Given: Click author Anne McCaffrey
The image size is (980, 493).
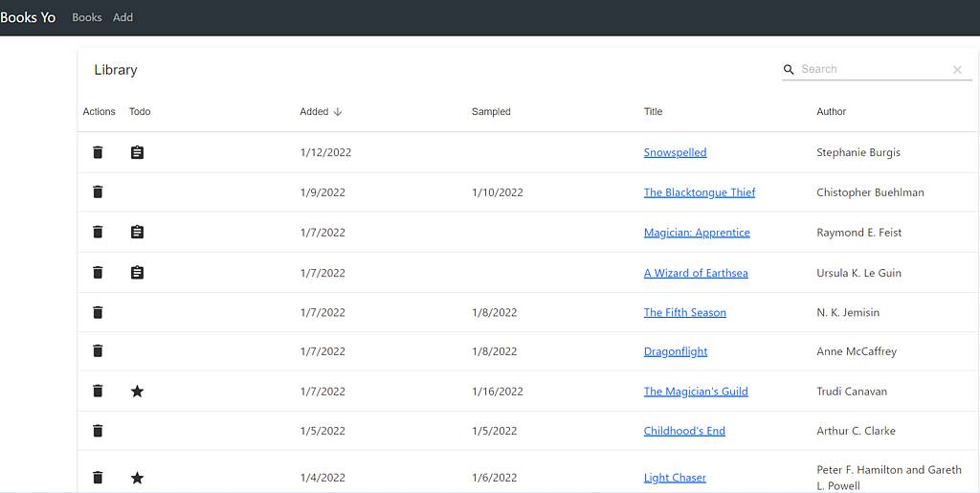Looking at the screenshot, I should point(857,351).
